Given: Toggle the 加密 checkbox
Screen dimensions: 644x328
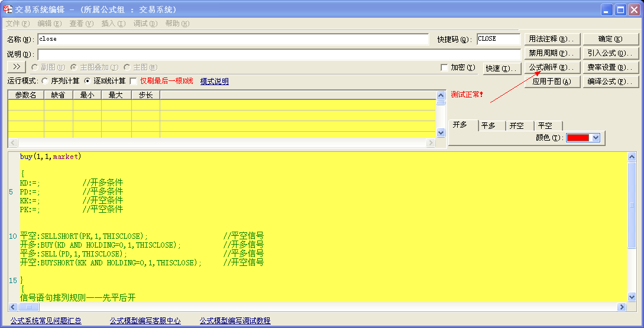Looking at the screenshot, I should tap(445, 68).
